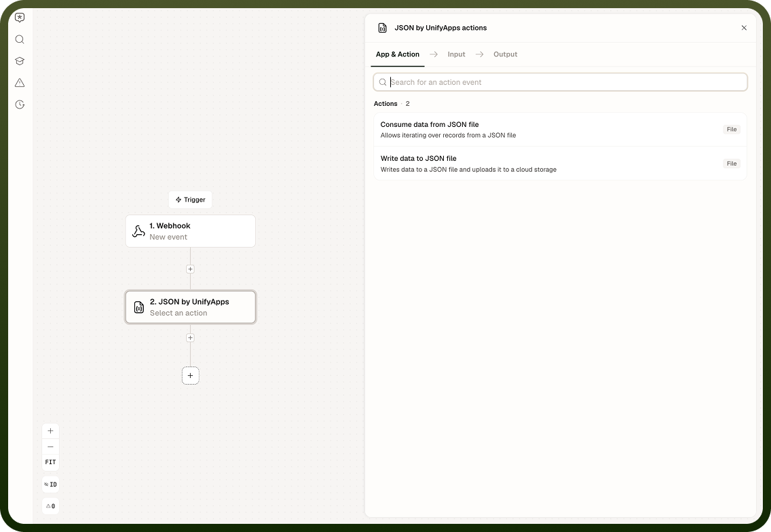
Task: Select the App & Action tab
Action: [x=397, y=54]
